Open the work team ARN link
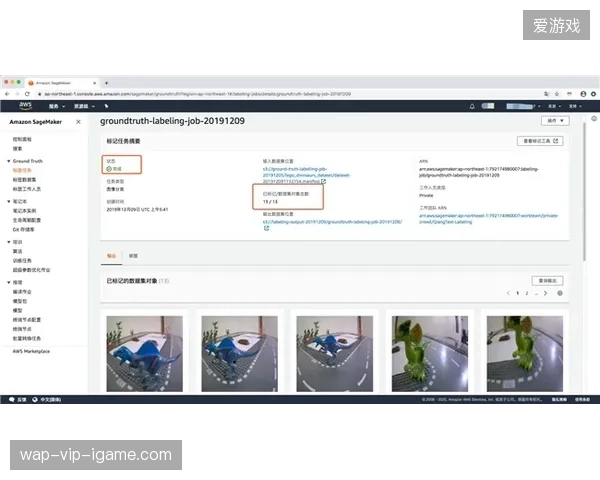The image size is (600, 480). (x=488, y=219)
